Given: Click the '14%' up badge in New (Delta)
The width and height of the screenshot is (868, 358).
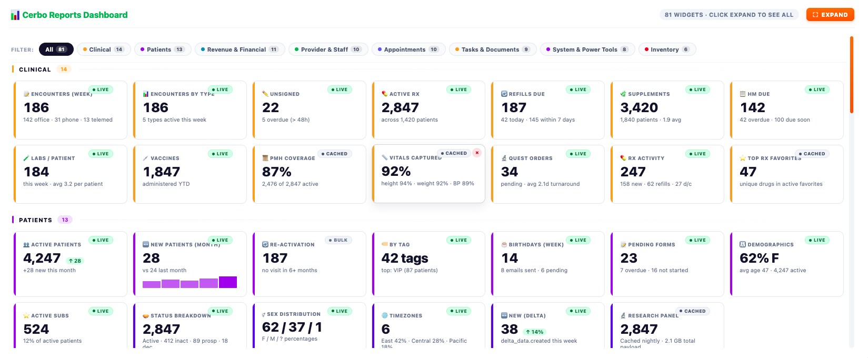Looking at the screenshot, I should 534,332.
